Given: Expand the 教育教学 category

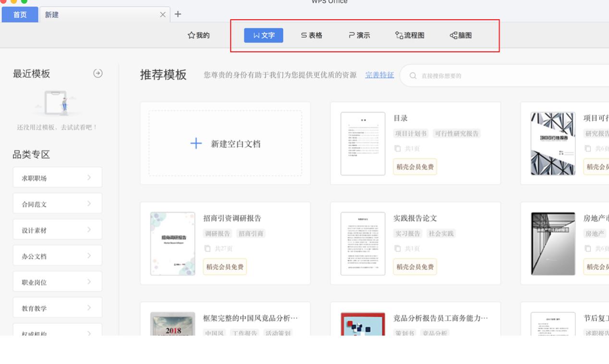Looking at the screenshot, I should [57, 307].
